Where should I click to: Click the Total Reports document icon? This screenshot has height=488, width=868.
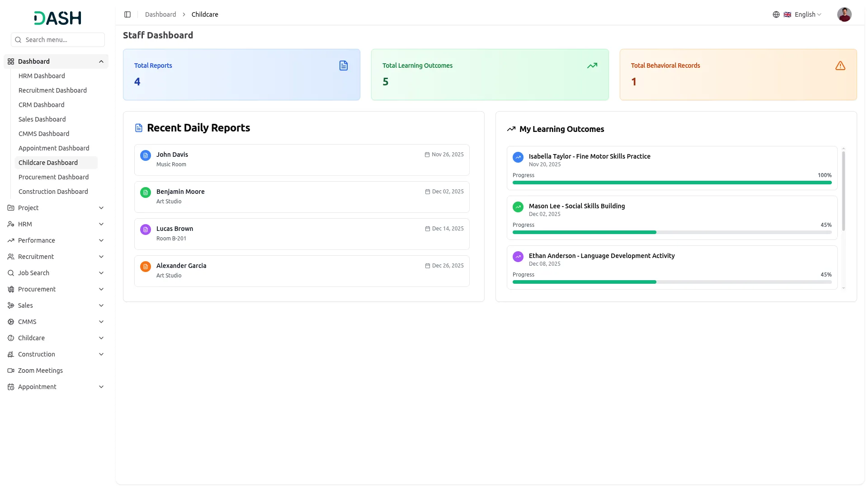tap(344, 66)
